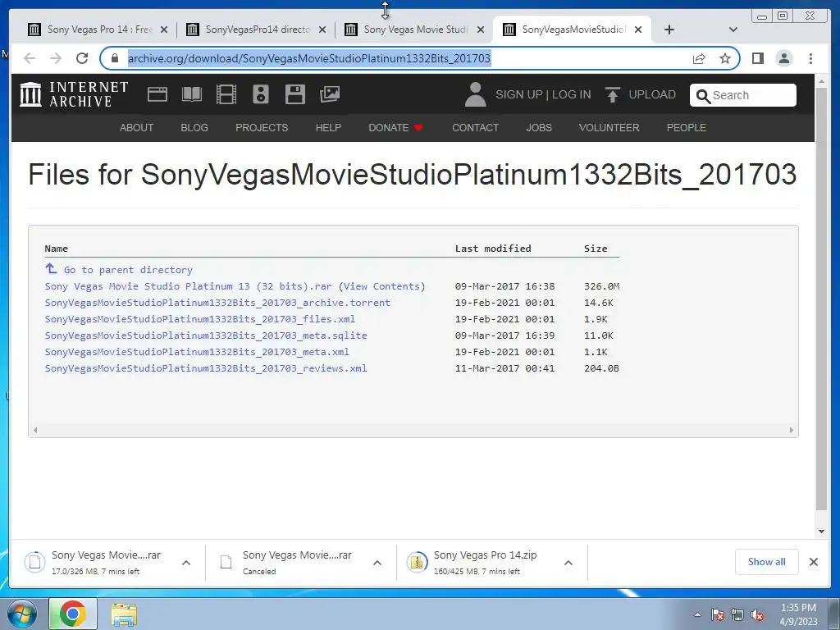Bookmark this tab with the star icon
Screen dimensions: 840x630
click(725, 58)
